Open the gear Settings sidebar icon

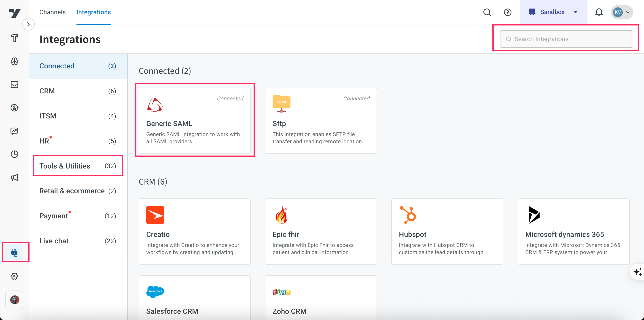(x=15, y=276)
